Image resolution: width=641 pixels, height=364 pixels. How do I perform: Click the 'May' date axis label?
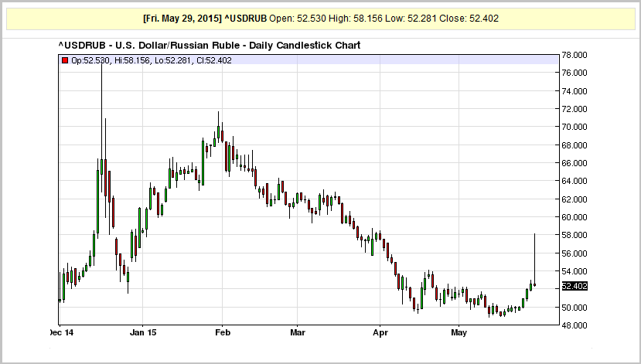[x=459, y=332]
